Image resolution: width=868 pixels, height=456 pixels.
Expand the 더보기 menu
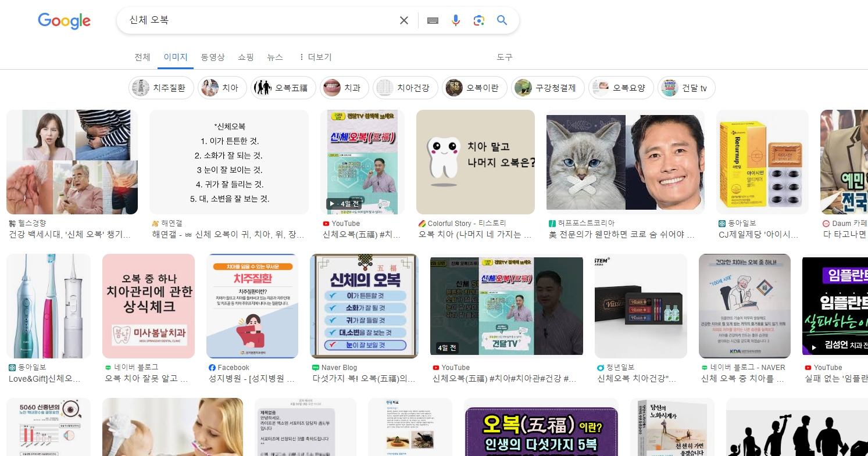pos(315,57)
